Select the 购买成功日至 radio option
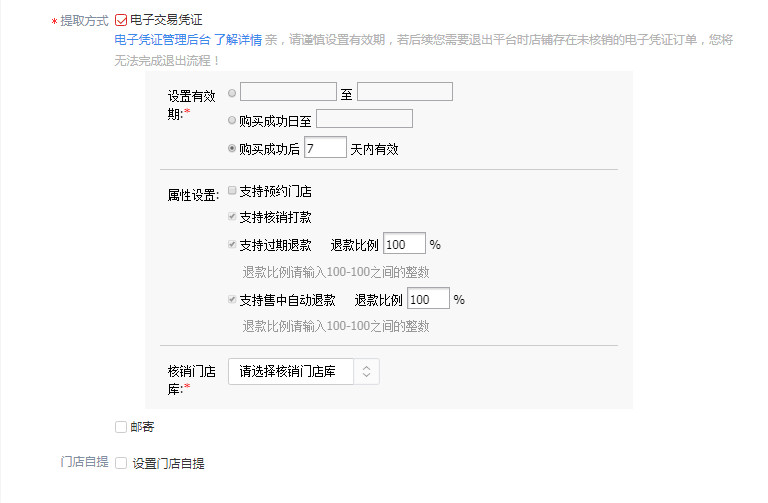This screenshot has height=503, width=768. point(233,120)
